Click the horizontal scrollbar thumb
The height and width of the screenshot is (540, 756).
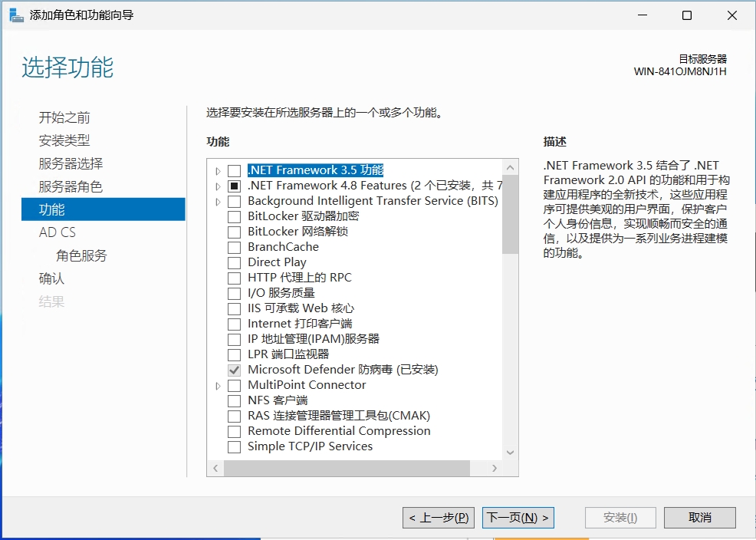tap(347, 468)
